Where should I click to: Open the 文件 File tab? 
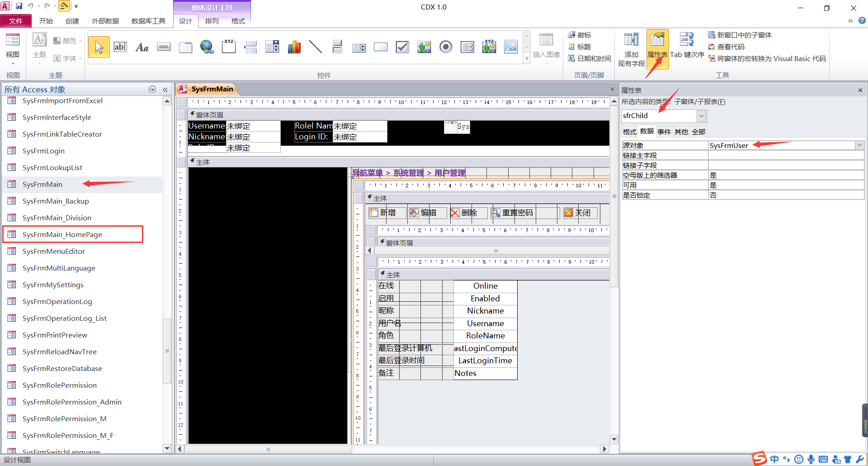(16, 21)
